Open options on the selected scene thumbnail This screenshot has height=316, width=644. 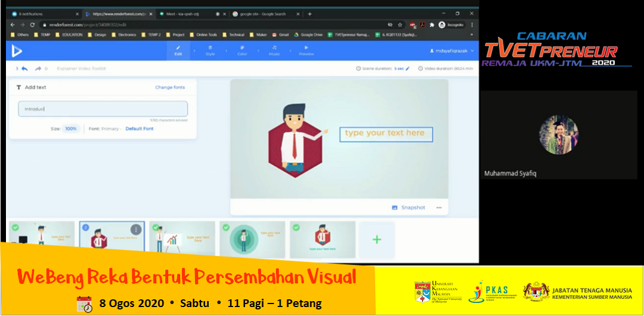click(x=136, y=230)
